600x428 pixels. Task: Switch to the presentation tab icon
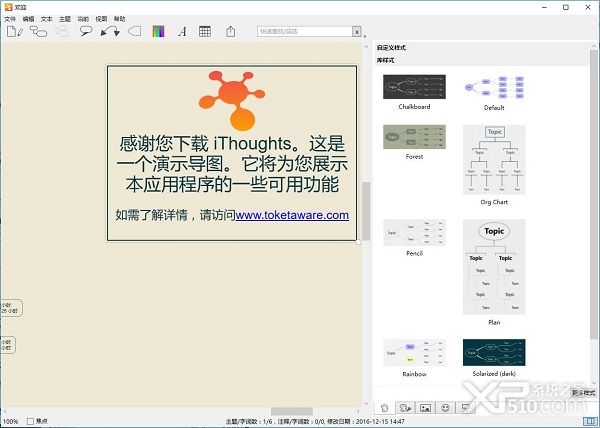(465, 408)
